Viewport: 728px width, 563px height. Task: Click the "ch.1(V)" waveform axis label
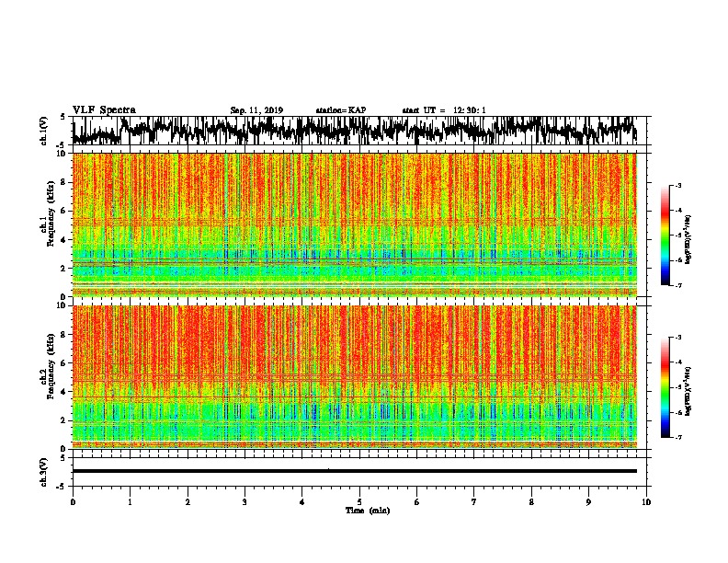(x=43, y=131)
